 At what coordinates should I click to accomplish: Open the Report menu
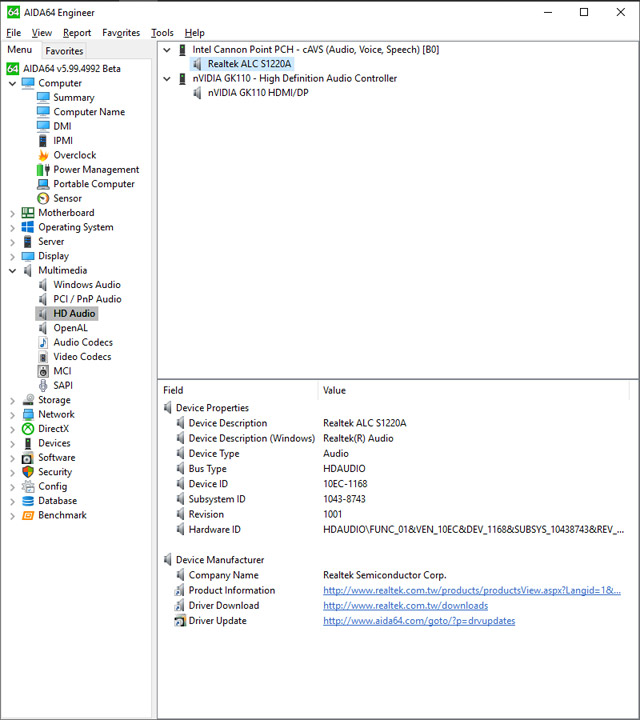click(77, 33)
